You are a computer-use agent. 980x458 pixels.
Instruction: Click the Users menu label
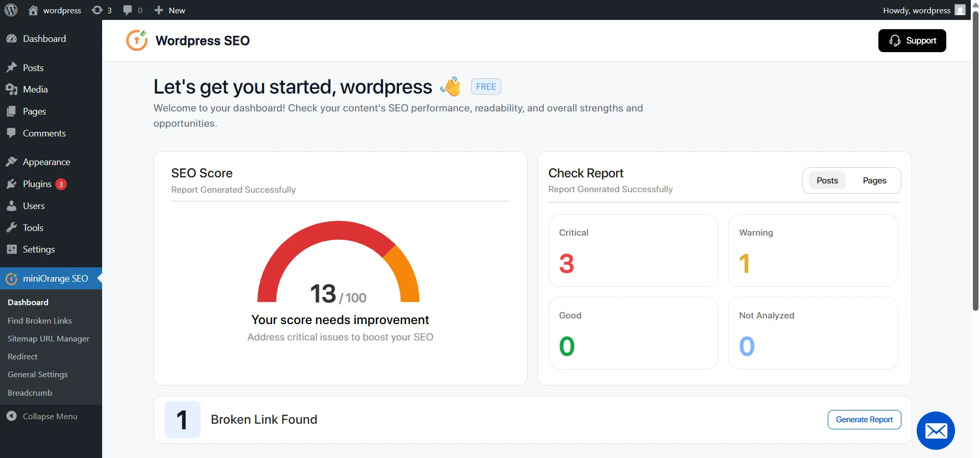[x=34, y=206]
